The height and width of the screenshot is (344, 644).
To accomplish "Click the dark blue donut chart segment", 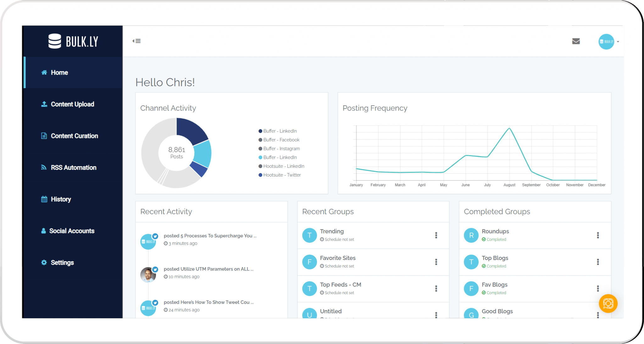I will [191, 130].
